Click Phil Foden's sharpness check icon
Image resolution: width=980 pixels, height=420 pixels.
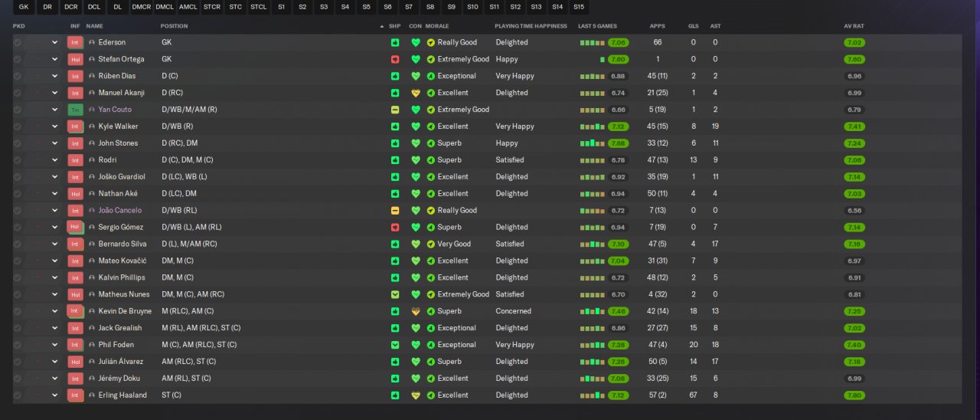(x=395, y=345)
